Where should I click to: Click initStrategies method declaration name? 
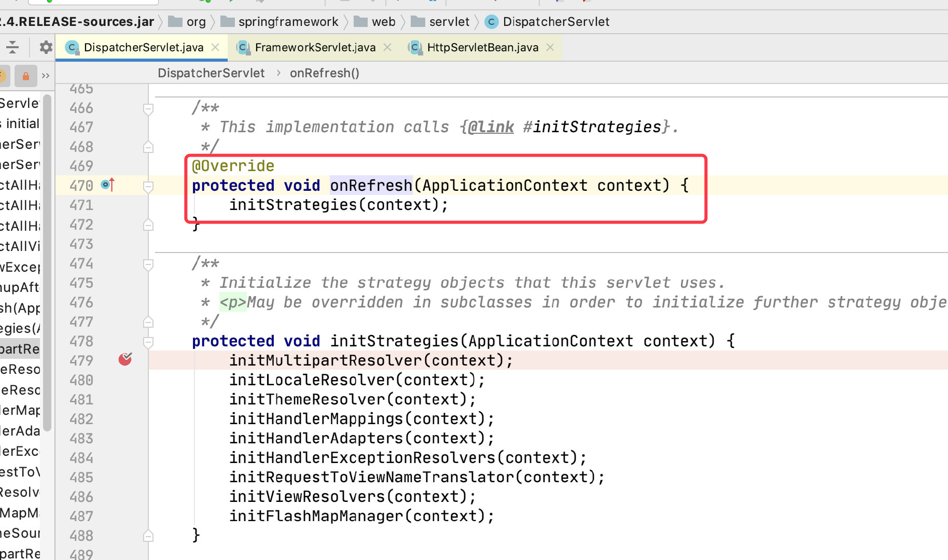[394, 341]
